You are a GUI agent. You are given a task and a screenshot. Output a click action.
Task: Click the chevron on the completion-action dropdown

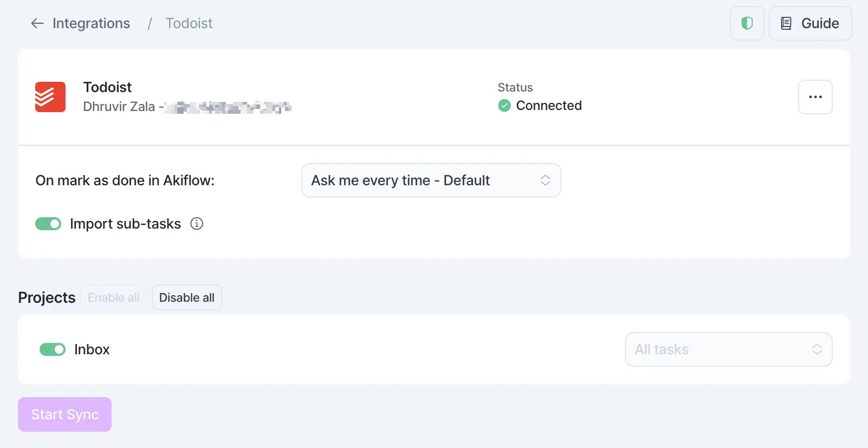coord(546,180)
